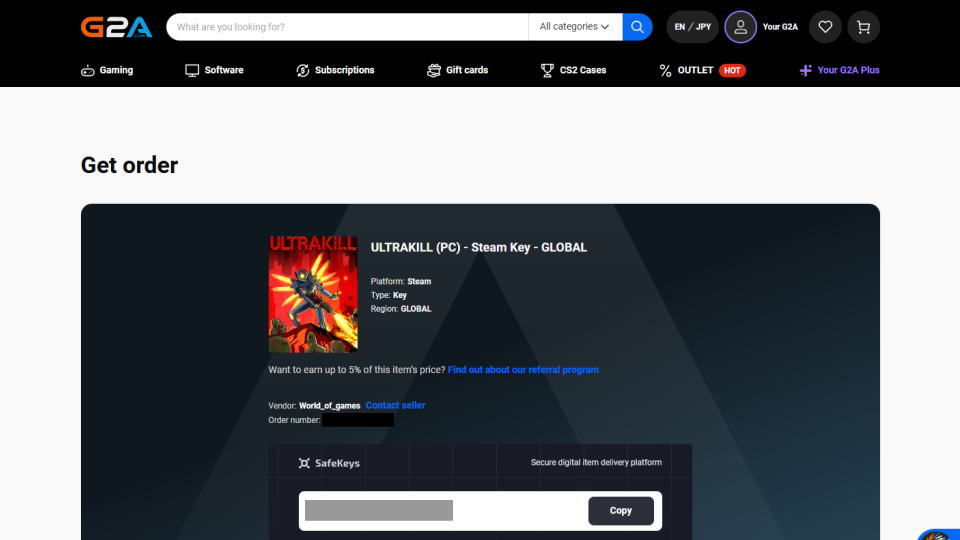Open the Gaming menu
This screenshot has width=960, height=540.
click(107, 70)
